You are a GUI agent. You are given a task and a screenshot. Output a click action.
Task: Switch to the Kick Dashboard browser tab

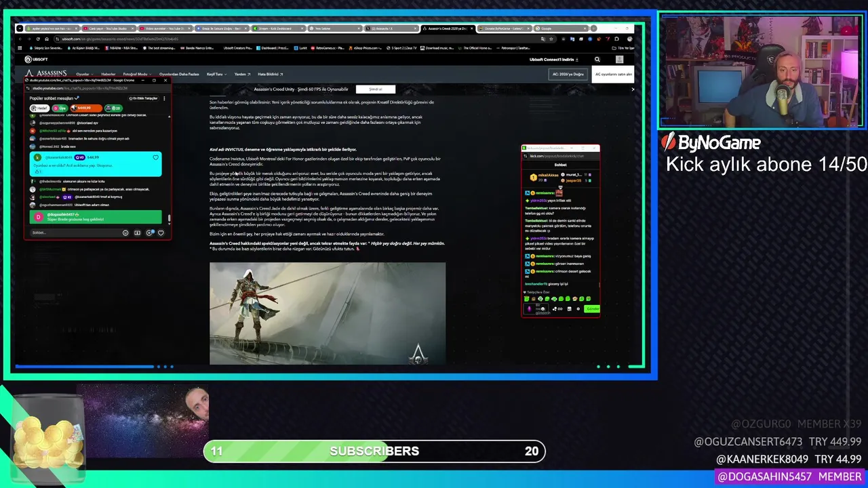click(x=279, y=28)
